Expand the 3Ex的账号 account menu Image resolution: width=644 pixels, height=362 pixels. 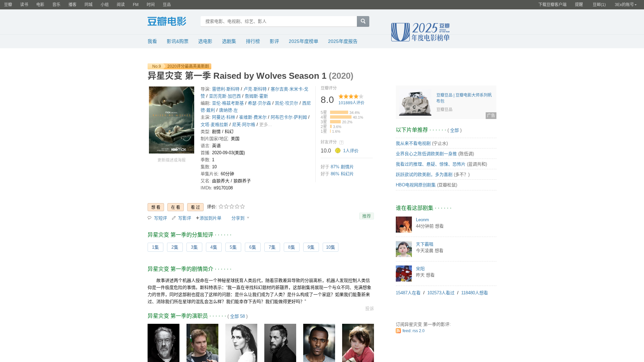point(626,5)
